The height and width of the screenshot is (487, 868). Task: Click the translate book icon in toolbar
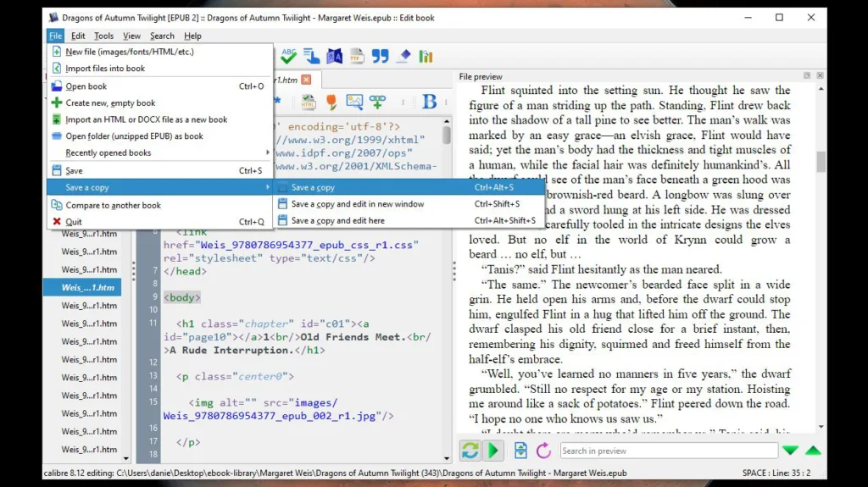[x=334, y=56]
